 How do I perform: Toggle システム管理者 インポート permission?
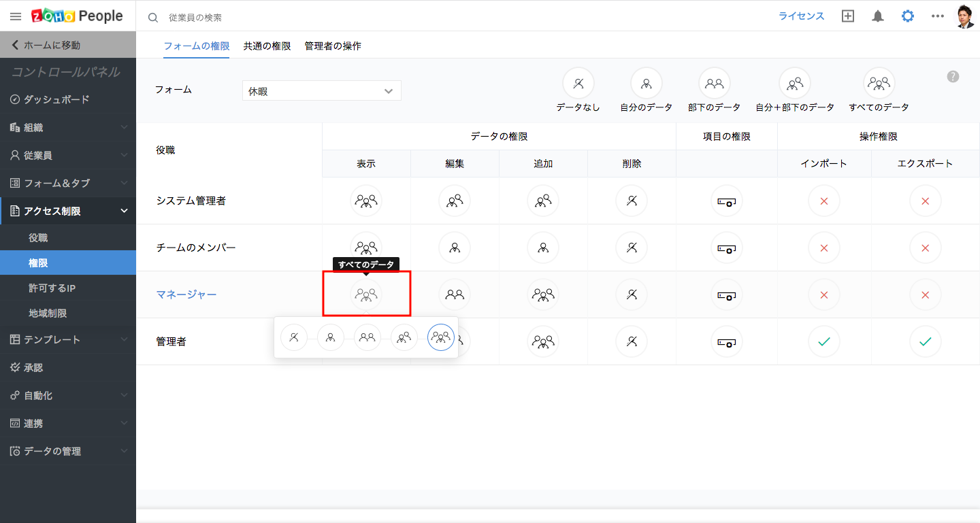tap(824, 201)
